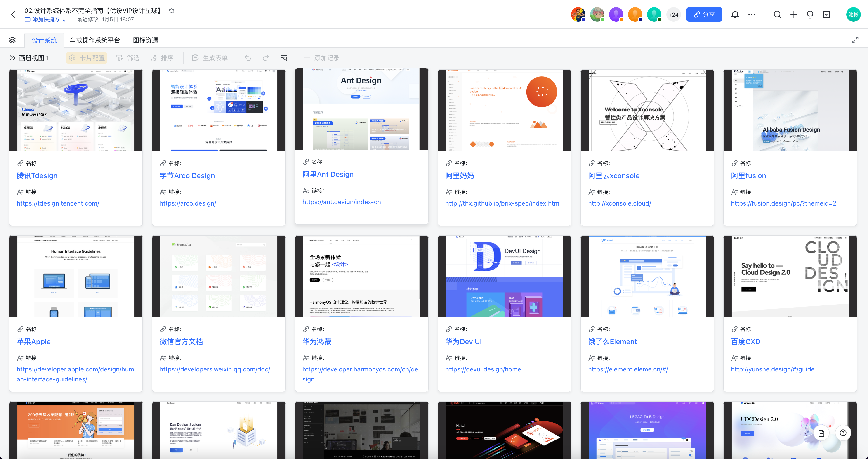Open the fusion.design themeid=2 link
The image size is (868, 459).
tap(783, 203)
